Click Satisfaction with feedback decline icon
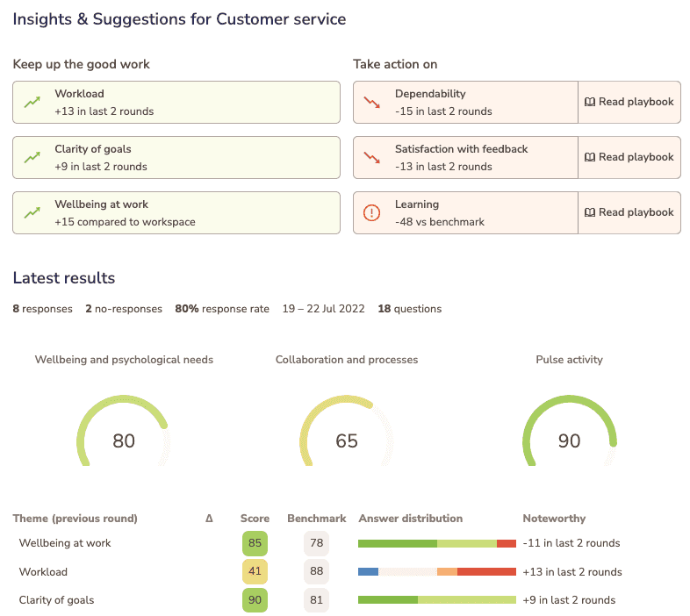 [x=372, y=158]
